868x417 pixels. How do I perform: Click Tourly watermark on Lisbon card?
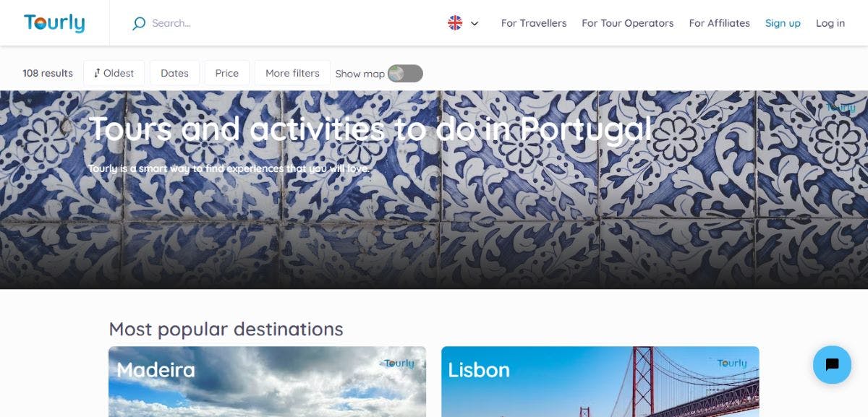click(x=732, y=364)
